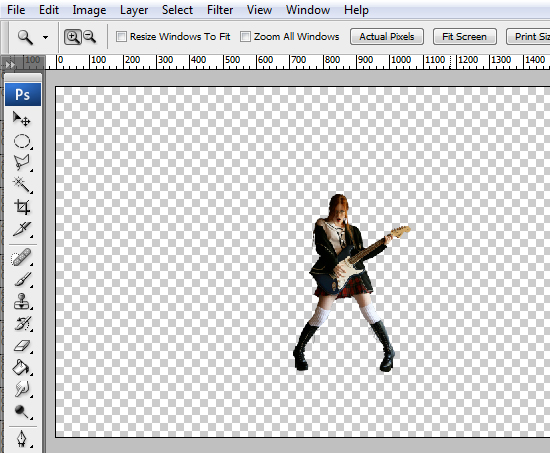This screenshot has height=453, width=550.
Task: Select the Brush tool
Action: click(x=22, y=279)
